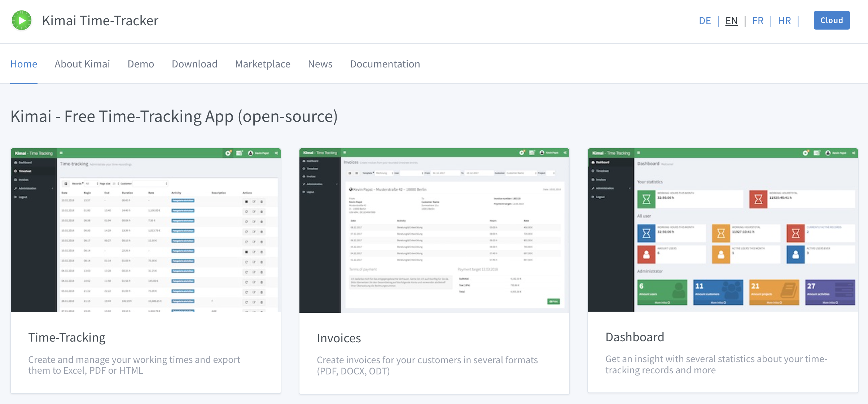Click the Dashboard screenshot thumbnail

[723, 230]
